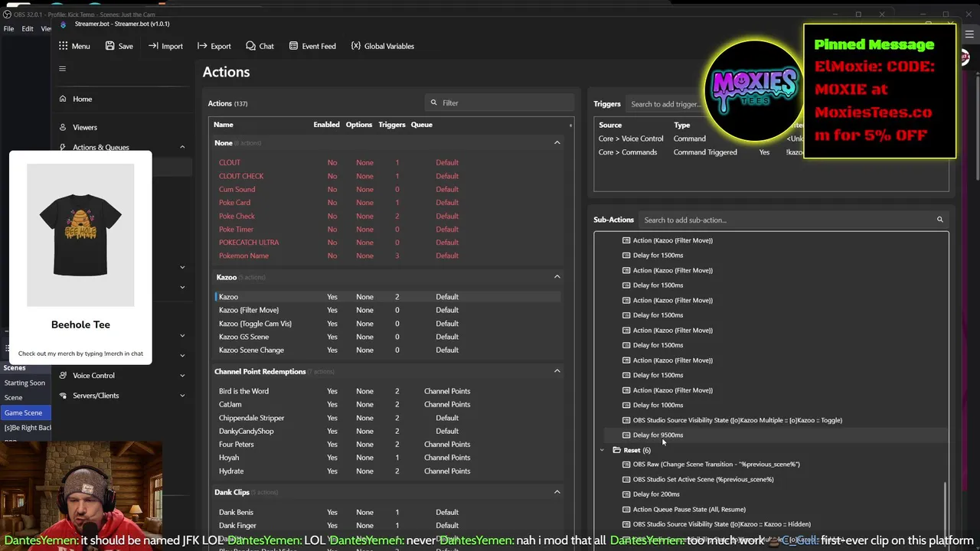Sort actions by Triggers column header
This screenshot has width=980, height=551.
[391, 125]
